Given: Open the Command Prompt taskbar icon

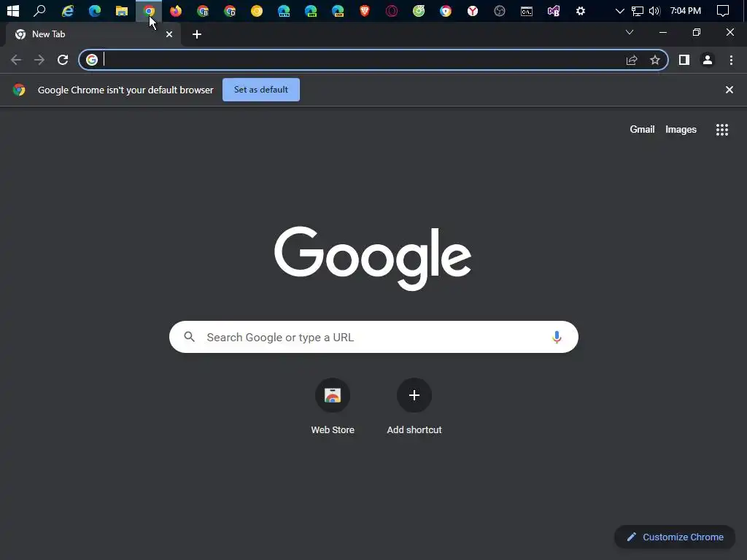Looking at the screenshot, I should point(527,10).
